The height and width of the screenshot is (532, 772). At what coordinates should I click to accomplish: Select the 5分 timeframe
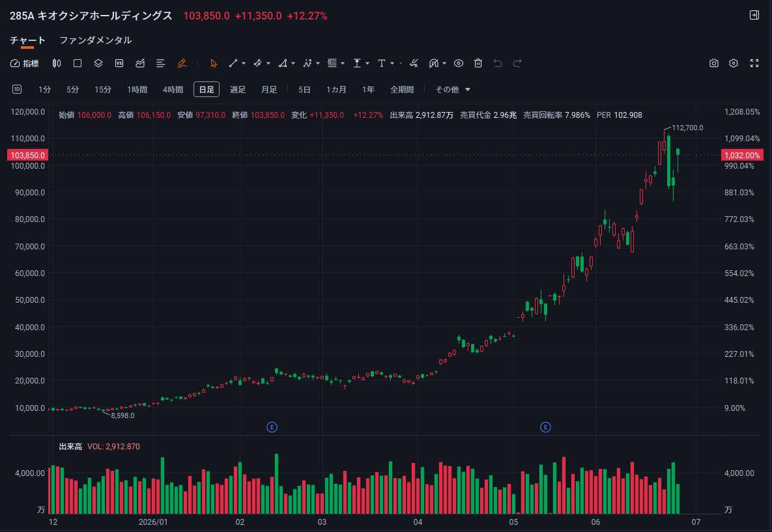click(x=73, y=90)
